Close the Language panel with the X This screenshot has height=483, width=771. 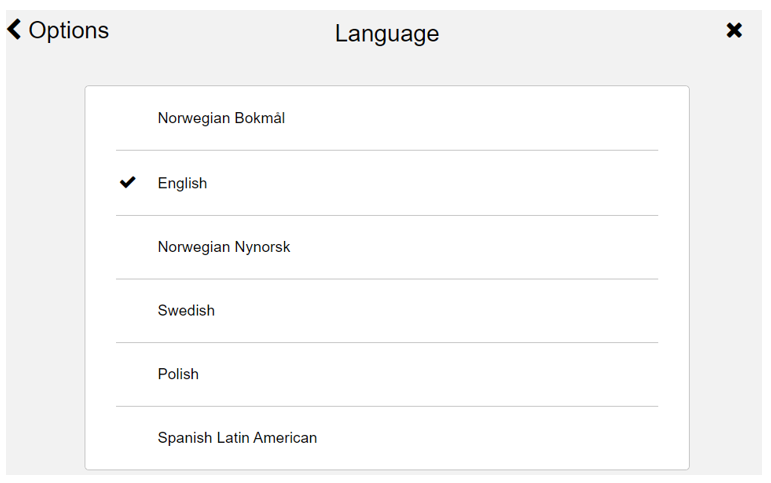coord(734,30)
